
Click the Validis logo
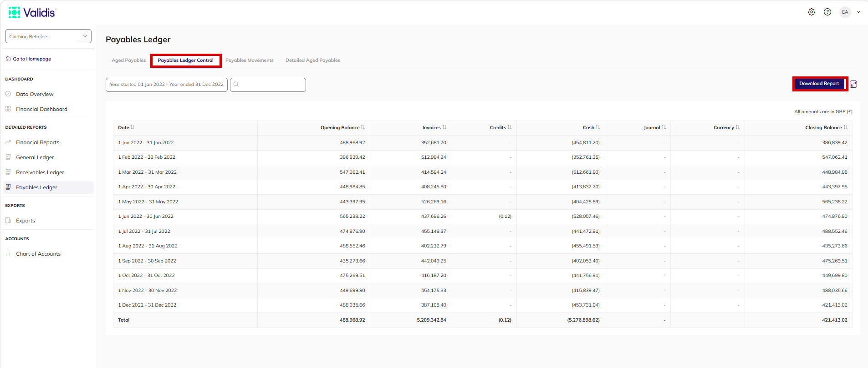click(32, 12)
